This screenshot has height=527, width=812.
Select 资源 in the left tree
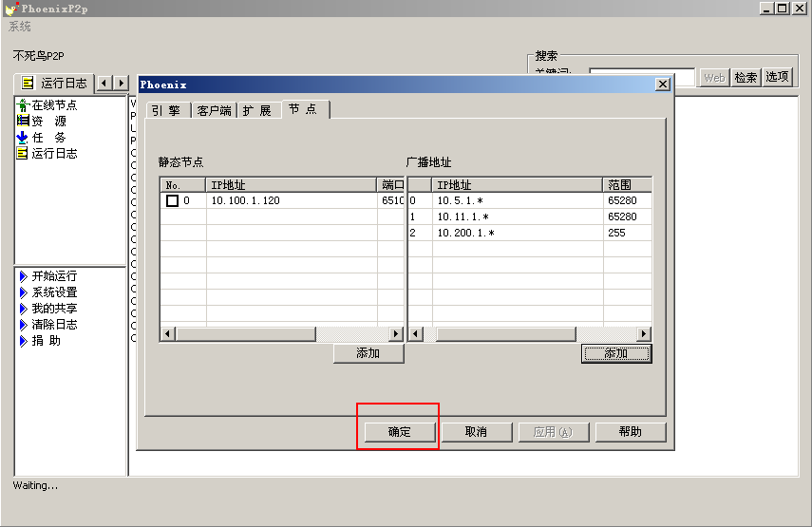pos(49,122)
